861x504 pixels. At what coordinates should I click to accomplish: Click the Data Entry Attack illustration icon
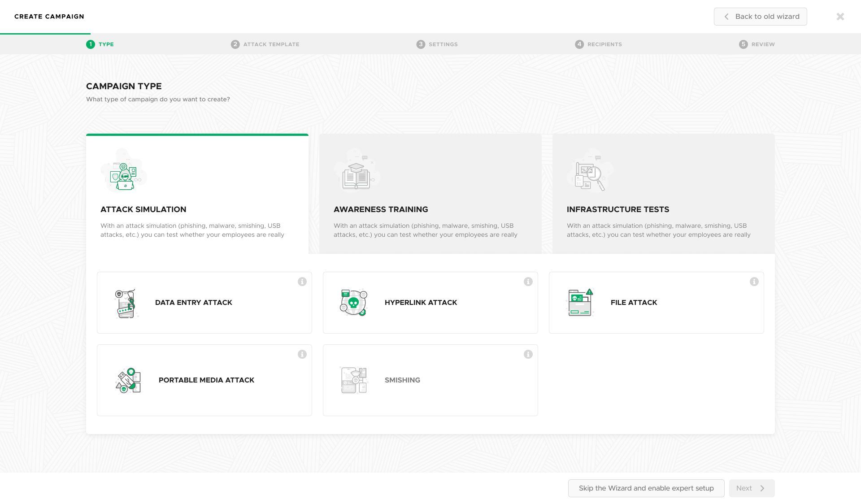click(x=126, y=303)
